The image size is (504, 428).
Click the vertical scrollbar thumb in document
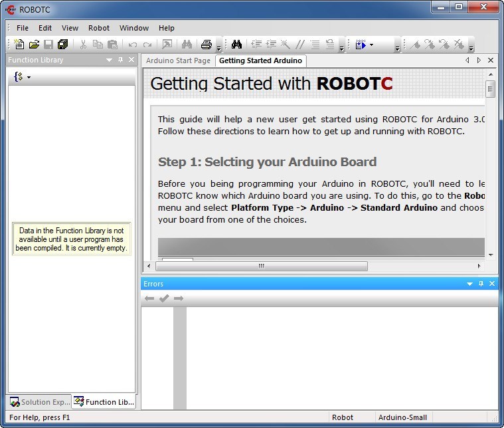[x=490, y=89]
